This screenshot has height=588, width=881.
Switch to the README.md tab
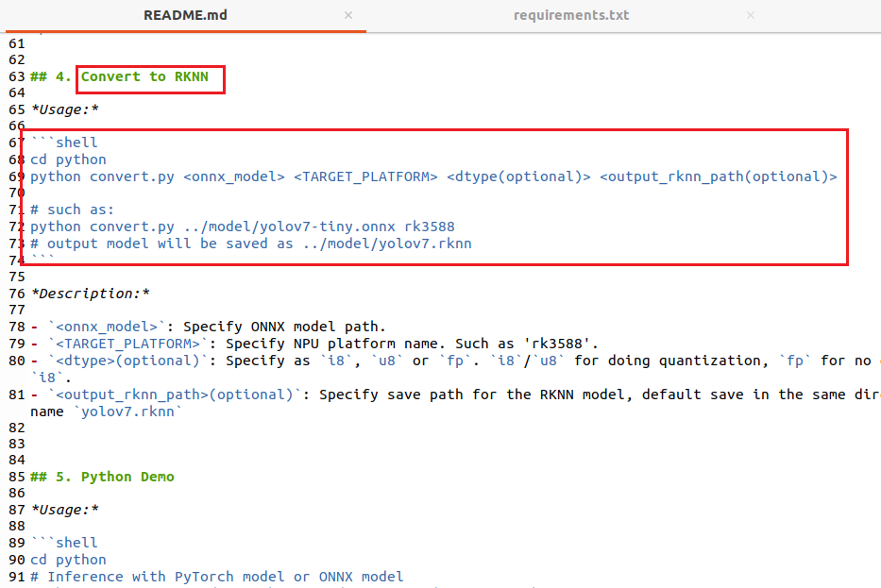pos(185,15)
